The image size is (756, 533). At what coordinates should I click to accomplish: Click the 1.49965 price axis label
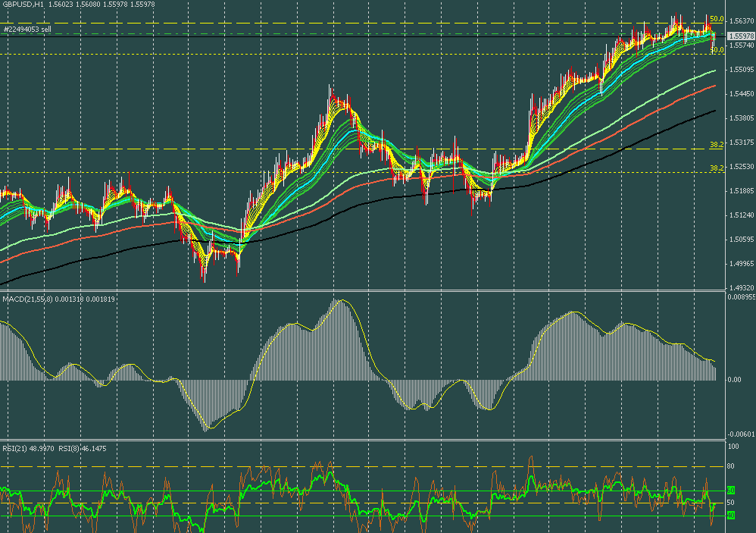pos(742,263)
